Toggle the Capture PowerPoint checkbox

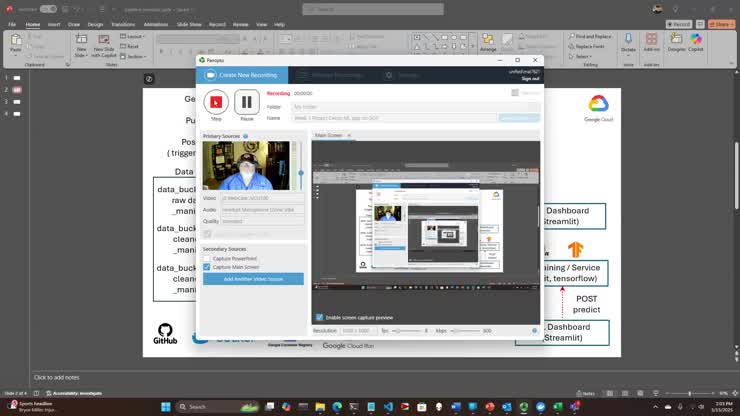pyautogui.click(x=207, y=259)
